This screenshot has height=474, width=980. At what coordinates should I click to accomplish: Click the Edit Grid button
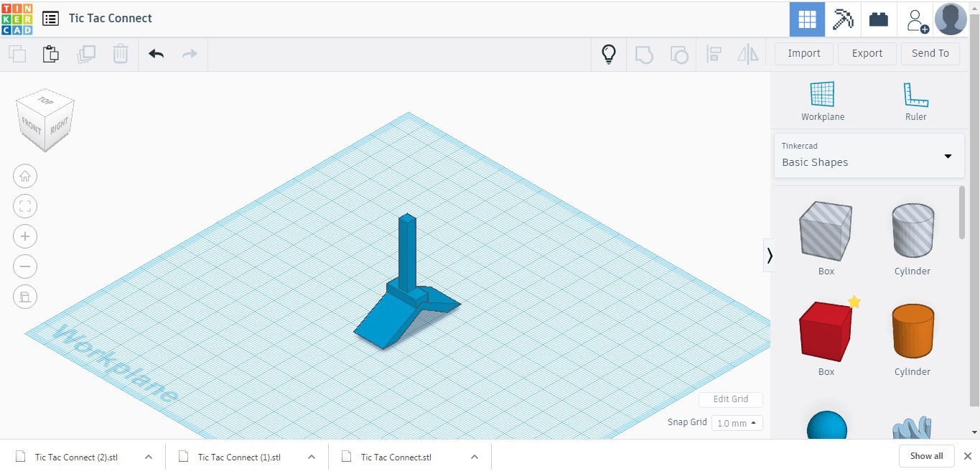click(730, 399)
